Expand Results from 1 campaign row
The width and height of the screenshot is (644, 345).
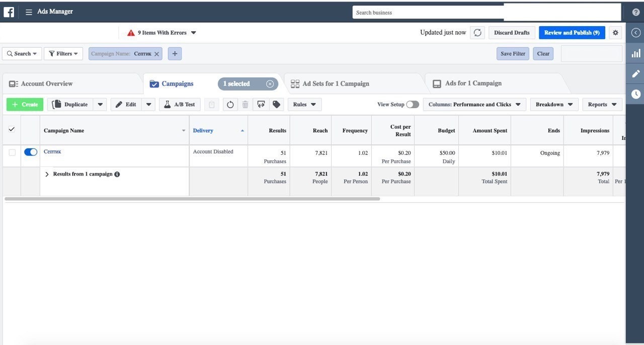(47, 175)
